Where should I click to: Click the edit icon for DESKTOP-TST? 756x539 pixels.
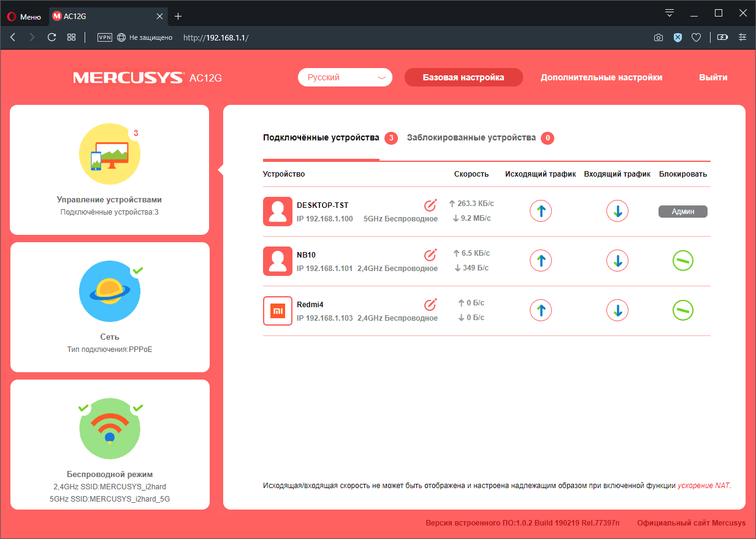pyautogui.click(x=430, y=205)
